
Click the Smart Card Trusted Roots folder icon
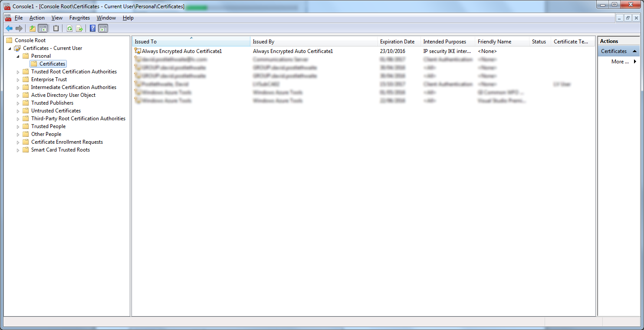26,150
